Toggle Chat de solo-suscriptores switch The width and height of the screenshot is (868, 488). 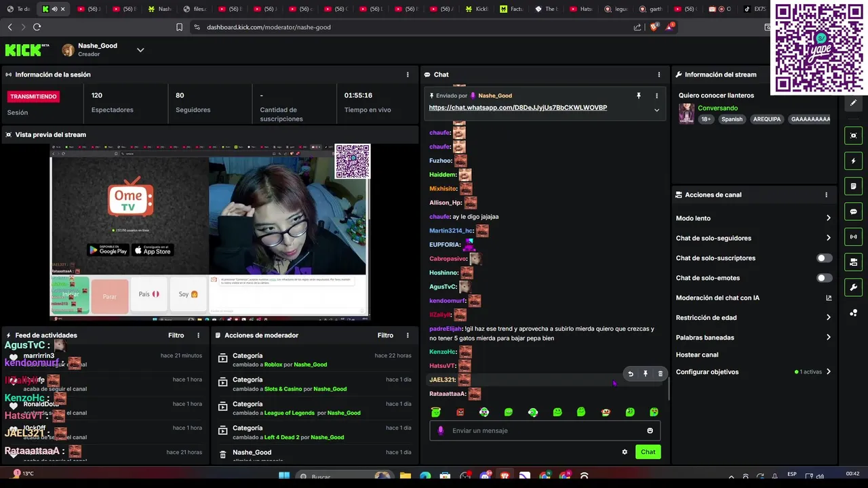tap(824, 258)
